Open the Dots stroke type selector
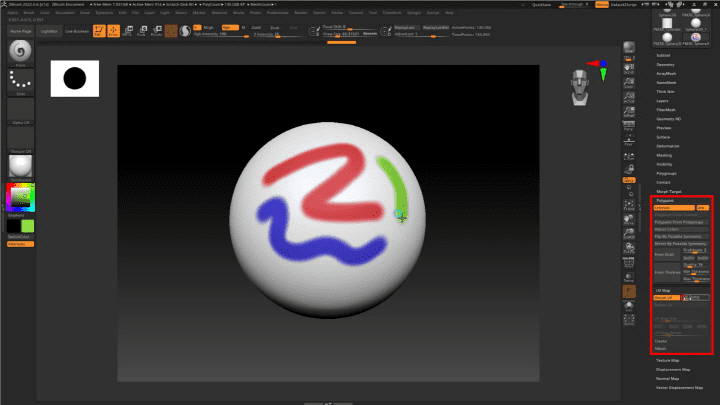Image resolution: width=720 pixels, height=405 pixels. (x=20, y=82)
